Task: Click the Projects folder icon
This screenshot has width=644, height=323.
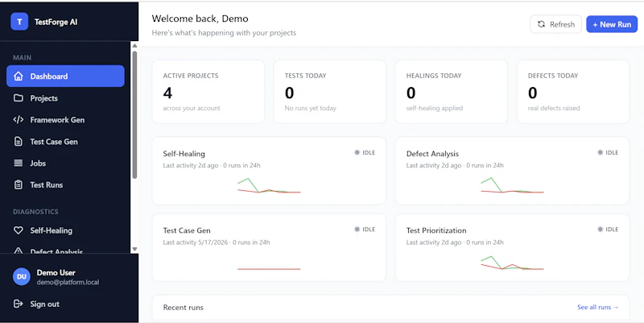Action: (x=18, y=97)
